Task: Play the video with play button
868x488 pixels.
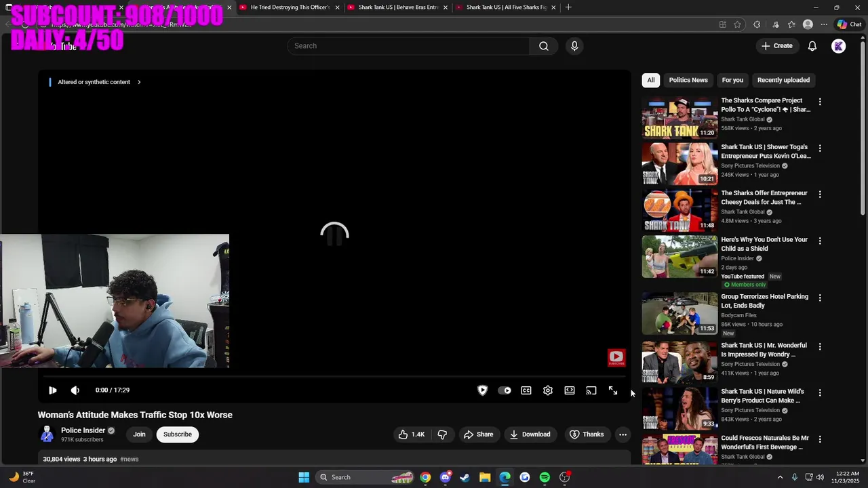Action: pyautogui.click(x=52, y=390)
